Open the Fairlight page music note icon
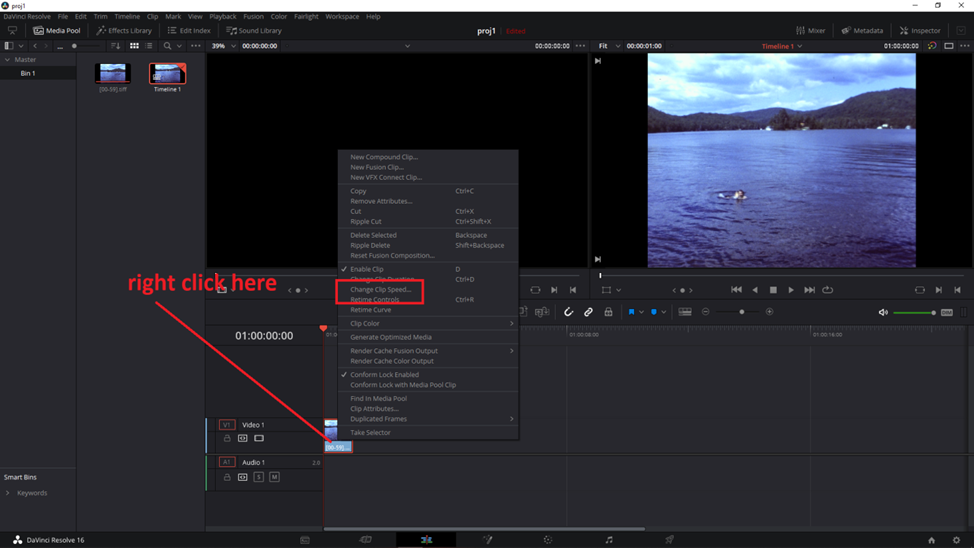Screen dimensions: 974x548 (x=609, y=540)
